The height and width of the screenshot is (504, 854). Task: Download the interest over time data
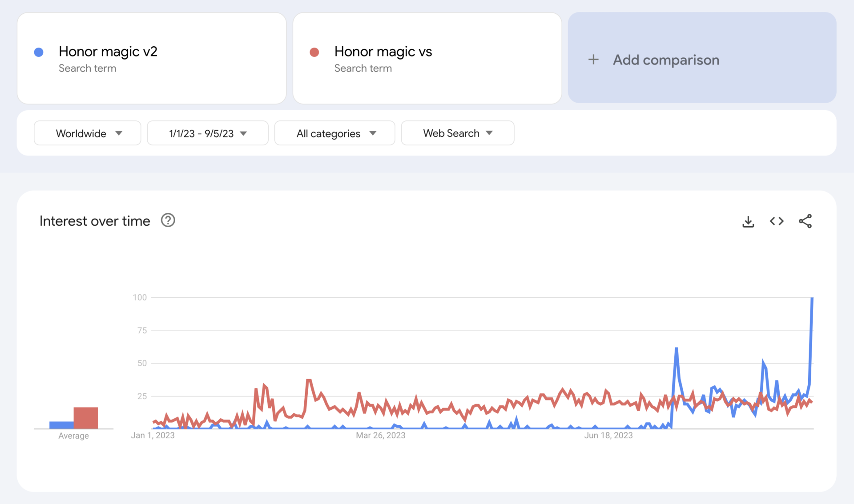[748, 221]
